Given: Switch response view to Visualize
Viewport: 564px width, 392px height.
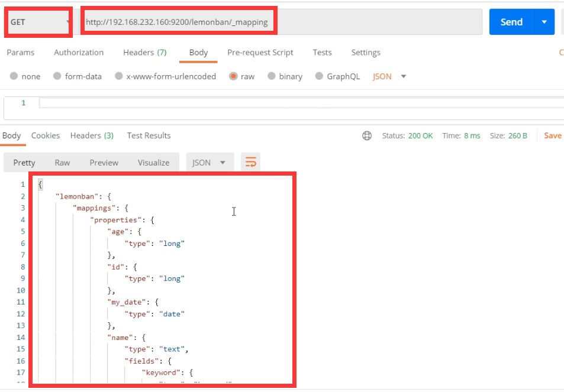Looking at the screenshot, I should [x=154, y=163].
